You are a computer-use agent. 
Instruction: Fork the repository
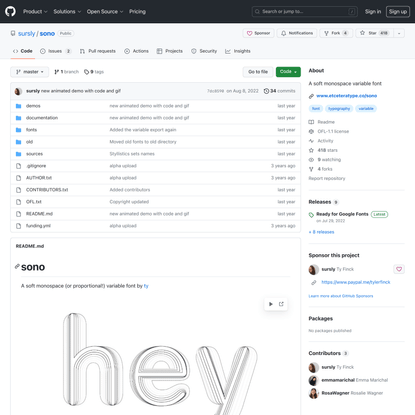(336, 33)
